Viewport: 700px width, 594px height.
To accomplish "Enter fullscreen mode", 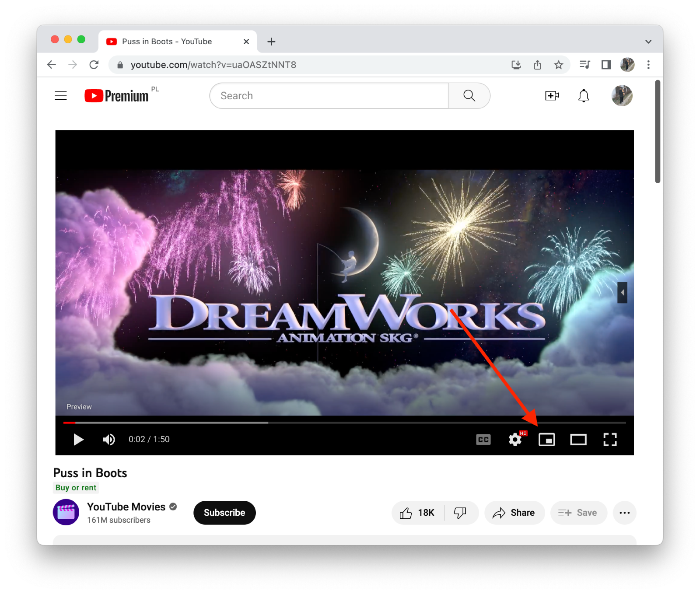I will pos(610,440).
